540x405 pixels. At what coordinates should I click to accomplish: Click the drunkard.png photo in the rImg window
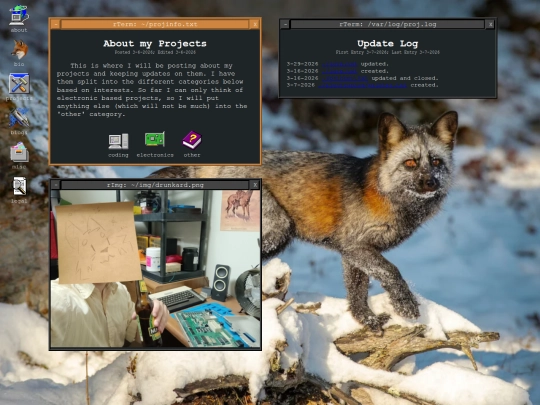point(155,269)
